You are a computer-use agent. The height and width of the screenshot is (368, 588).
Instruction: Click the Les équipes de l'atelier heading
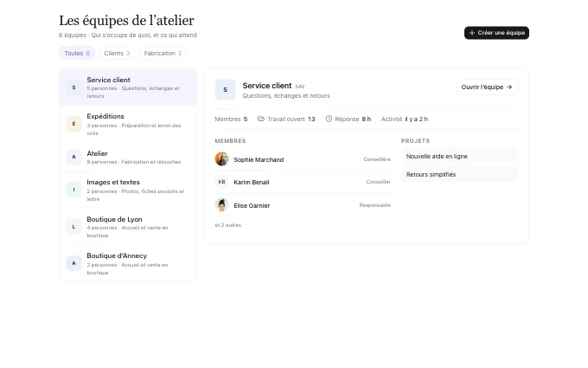[x=127, y=21]
